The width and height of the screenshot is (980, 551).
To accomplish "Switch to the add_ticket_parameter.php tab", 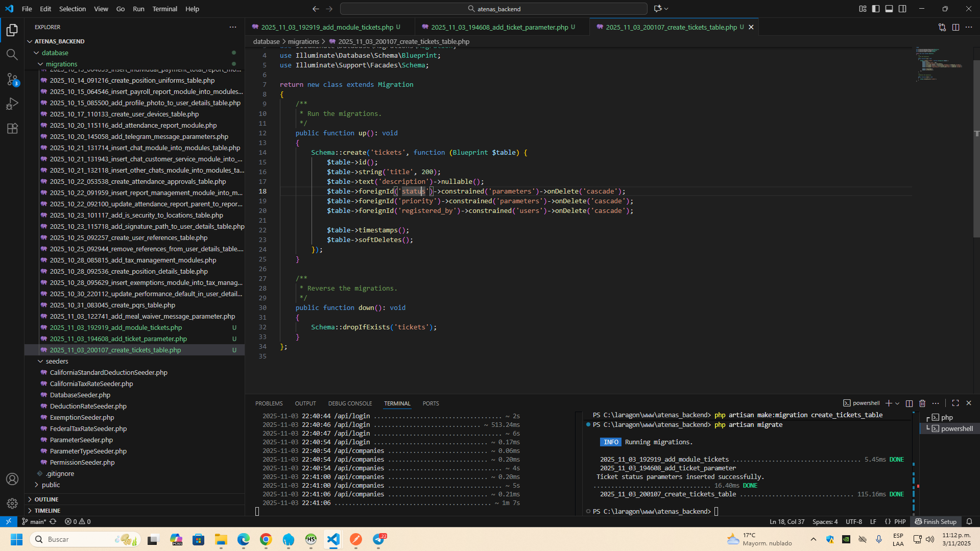I will [499, 27].
